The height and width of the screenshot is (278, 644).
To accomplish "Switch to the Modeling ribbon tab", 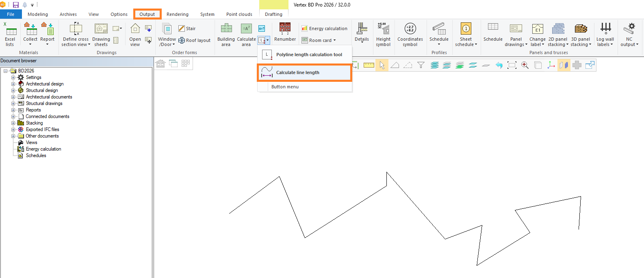I will [38, 14].
